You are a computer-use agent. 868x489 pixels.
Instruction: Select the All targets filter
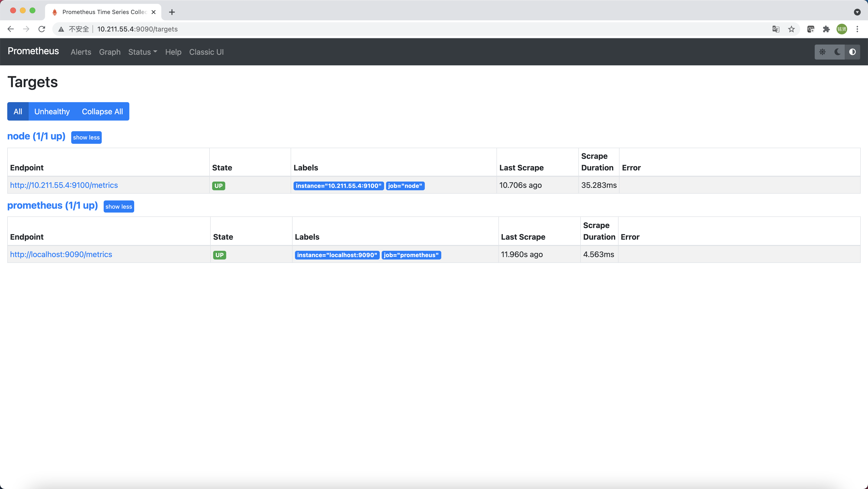[18, 111]
